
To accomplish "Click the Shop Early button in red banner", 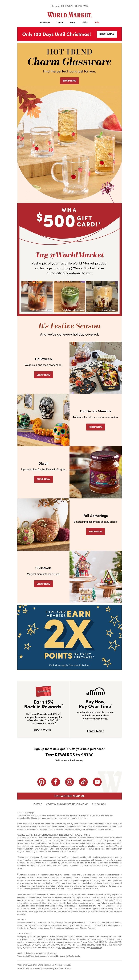I will (x=107, y=34).
